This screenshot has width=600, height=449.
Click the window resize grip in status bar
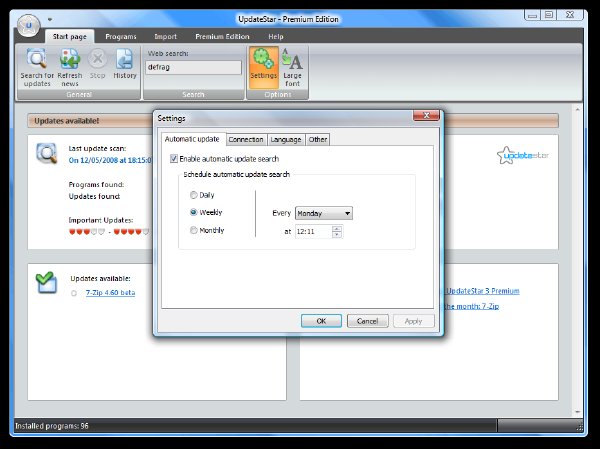(579, 427)
